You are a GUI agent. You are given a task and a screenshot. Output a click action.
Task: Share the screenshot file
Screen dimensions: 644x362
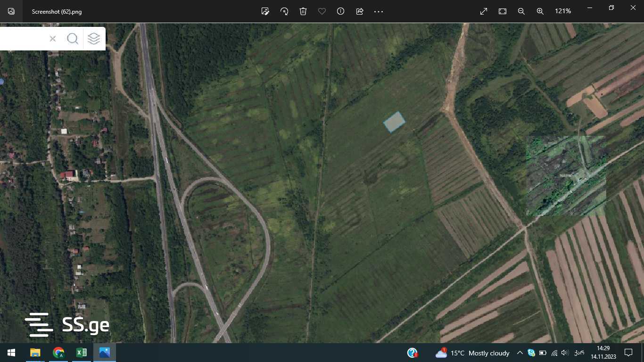click(360, 11)
